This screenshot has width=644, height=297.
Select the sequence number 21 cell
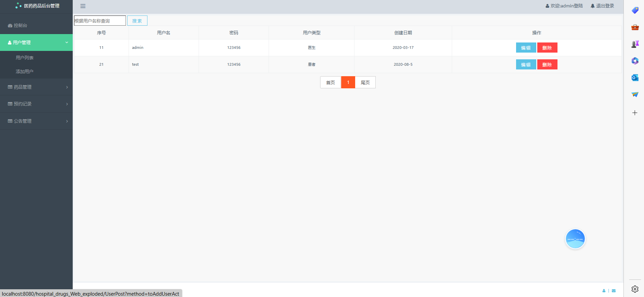point(101,64)
